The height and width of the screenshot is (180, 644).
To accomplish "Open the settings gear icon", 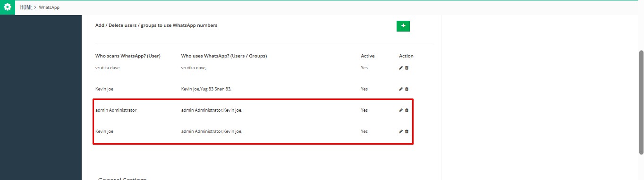I will point(7,8).
